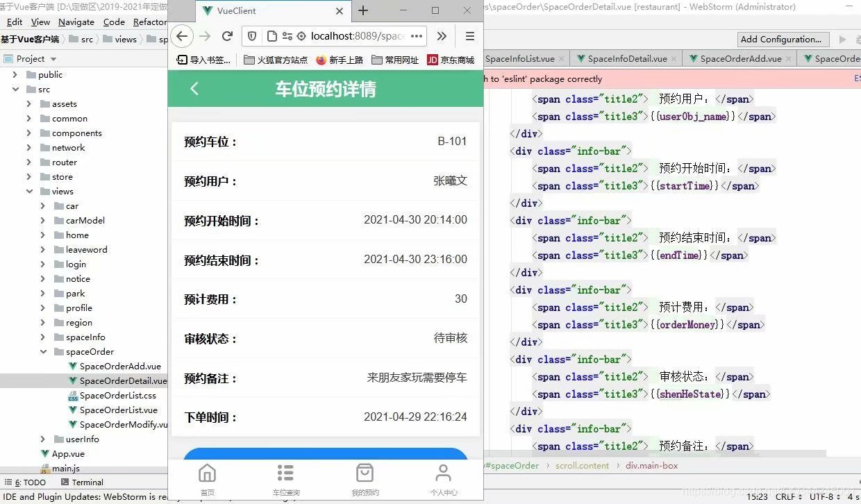Click the blue button below 下单时间
The image size is (861, 504).
326,453
